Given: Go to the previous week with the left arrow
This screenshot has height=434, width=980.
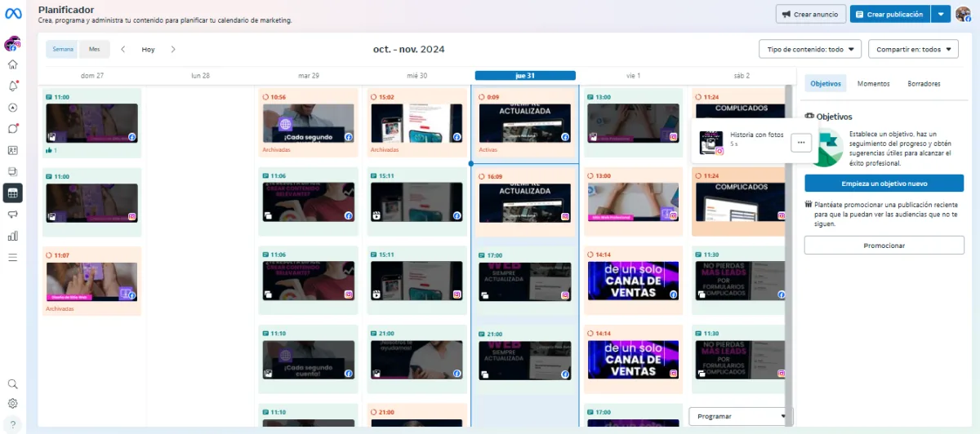Looking at the screenshot, I should [x=123, y=49].
